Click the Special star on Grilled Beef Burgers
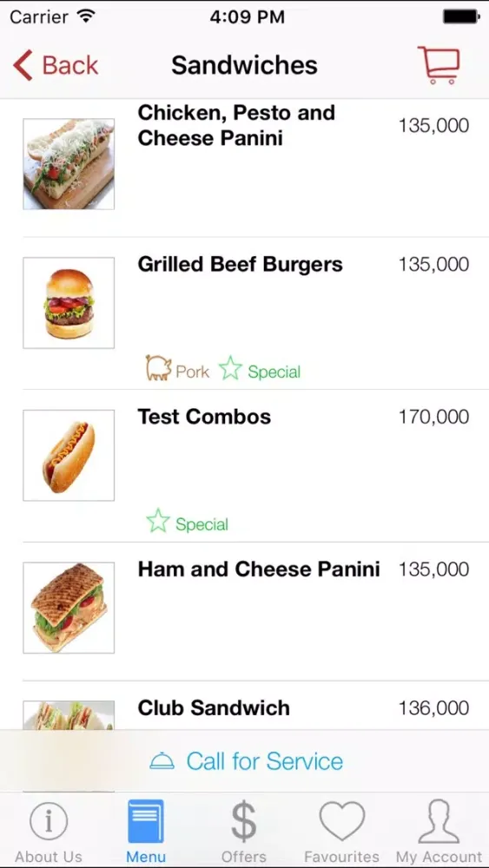 coord(230,368)
